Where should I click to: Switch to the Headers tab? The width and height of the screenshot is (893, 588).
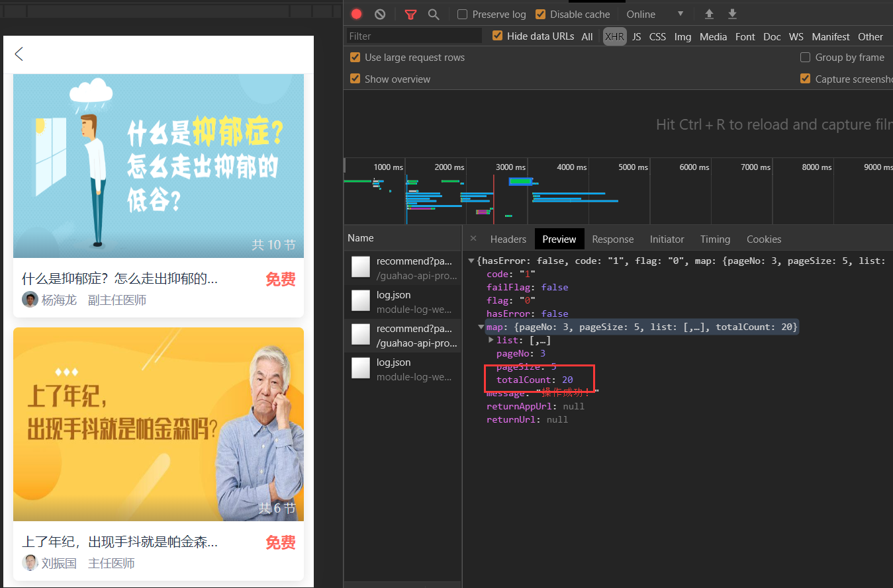[x=508, y=239]
